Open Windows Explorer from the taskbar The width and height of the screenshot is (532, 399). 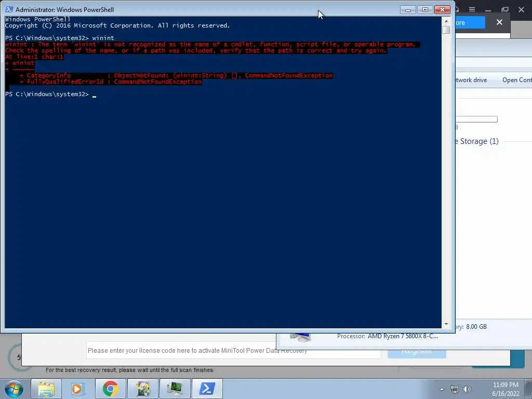pyautogui.click(x=46, y=389)
